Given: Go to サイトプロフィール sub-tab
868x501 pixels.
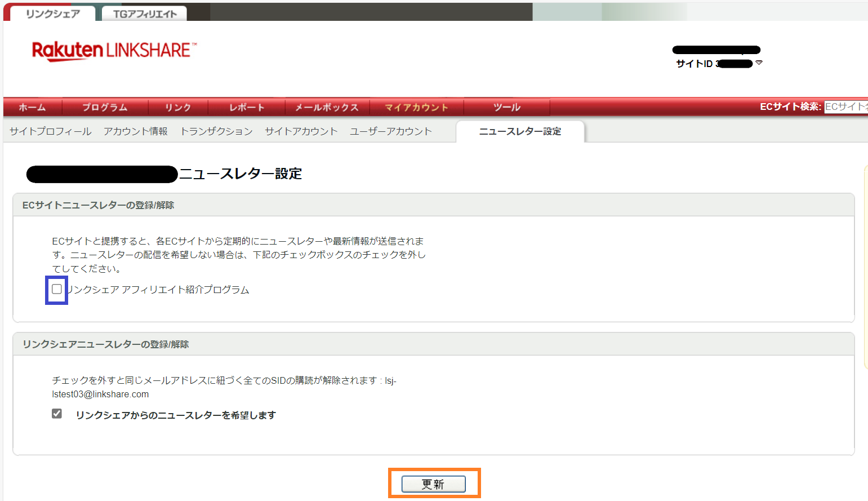Looking at the screenshot, I should 51,131.
